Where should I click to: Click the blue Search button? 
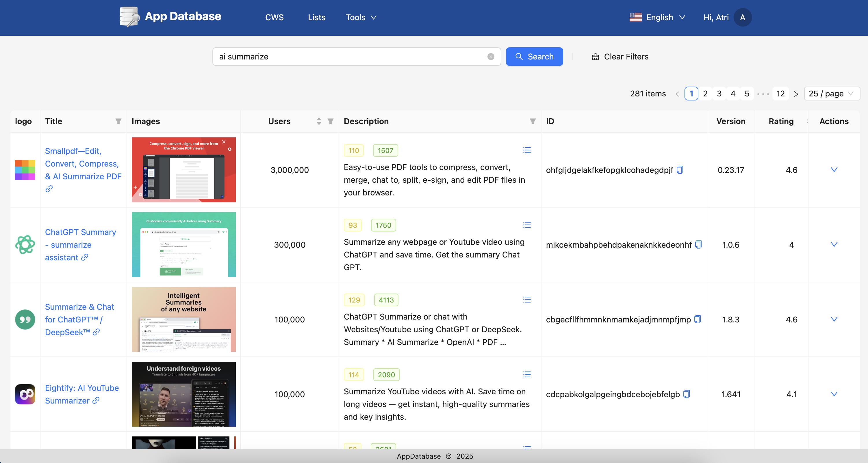534,57
